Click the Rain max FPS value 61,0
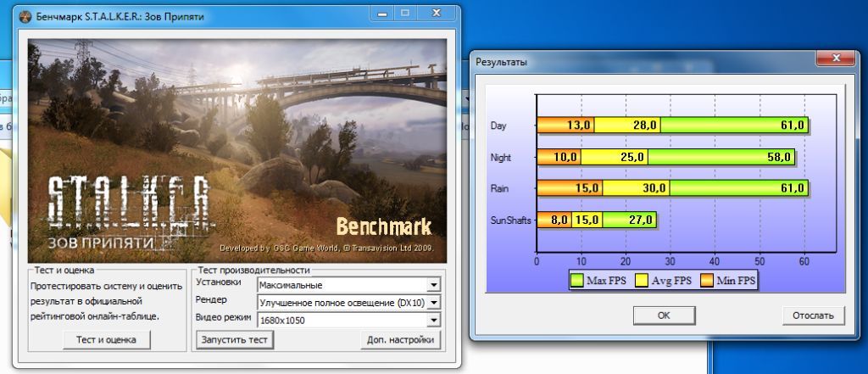The image size is (868, 374). point(793,188)
